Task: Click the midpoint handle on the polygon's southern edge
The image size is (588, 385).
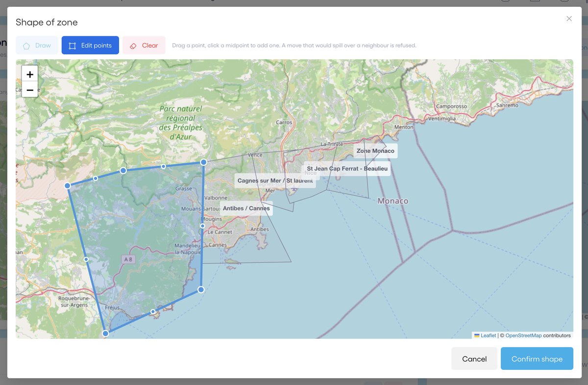Action: [x=153, y=311]
